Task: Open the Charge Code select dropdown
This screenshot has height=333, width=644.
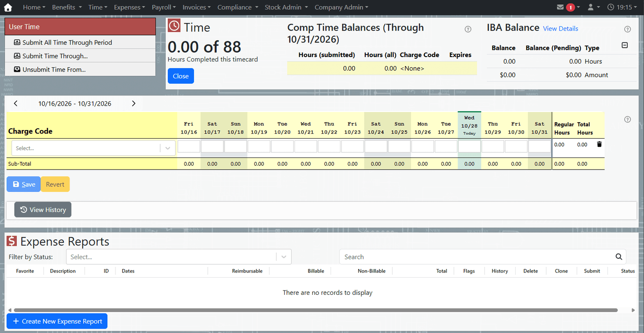Action: 93,148
